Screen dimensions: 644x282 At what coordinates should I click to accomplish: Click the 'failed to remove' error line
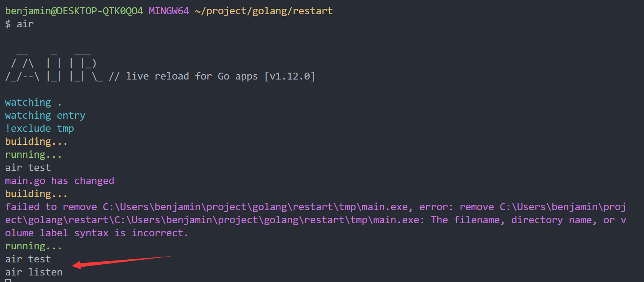click(315, 207)
